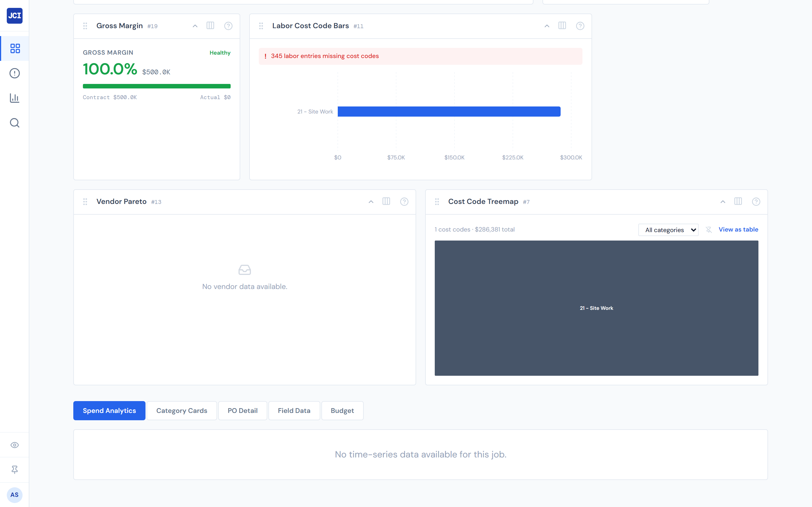Click the search icon in sidebar
The image size is (812, 507).
click(x=15, y=123)
